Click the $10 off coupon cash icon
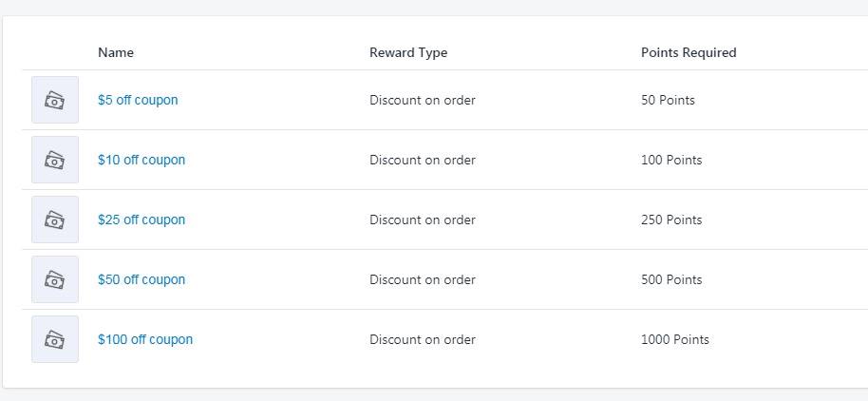This screenshot has height=401, width=868. pyautogui.click(x=55, y=160)
